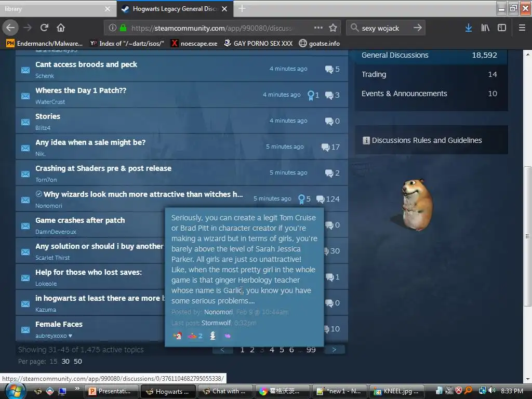Set topics per page to 50
Screen dimensions: 532x399
click(78, 362)
